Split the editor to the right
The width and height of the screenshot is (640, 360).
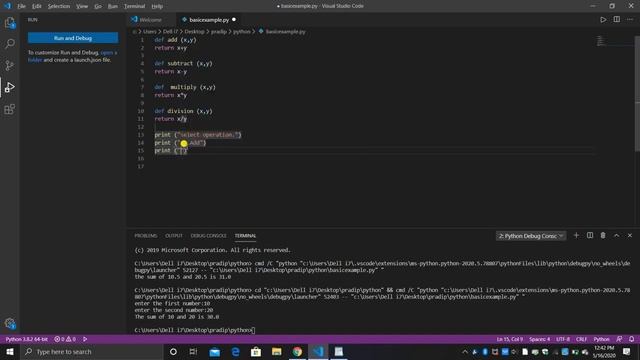[x=617, y=20]
